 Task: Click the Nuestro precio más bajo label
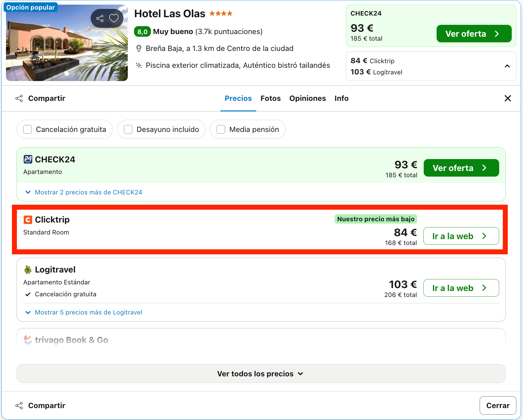pyautogui.click(x=376, y=219)
